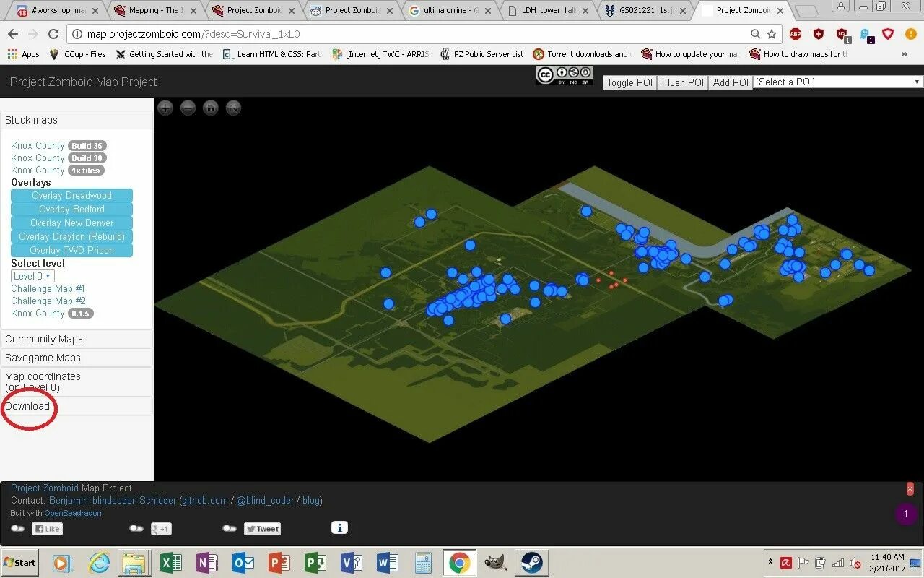
Task: Open the Adblock Plus extension icon
Action: click(x=795, y=34)
